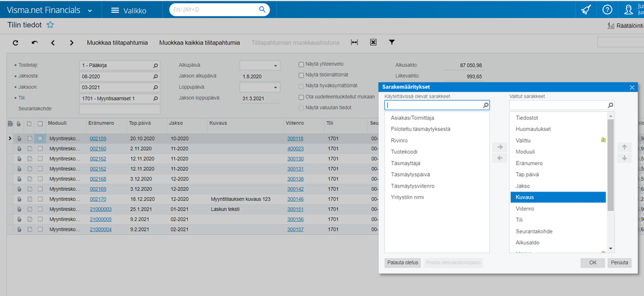Open the help question mark icon

(x=607, y=10)
